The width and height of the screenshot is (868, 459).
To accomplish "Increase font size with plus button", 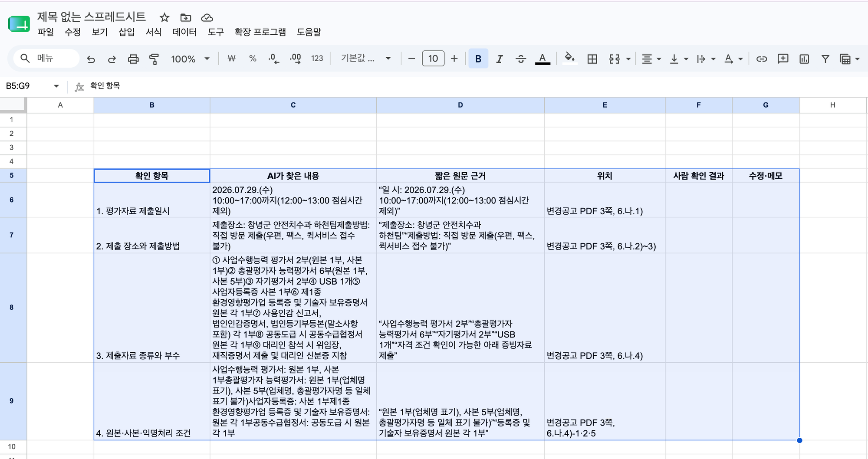I will (x=454, y=59).
